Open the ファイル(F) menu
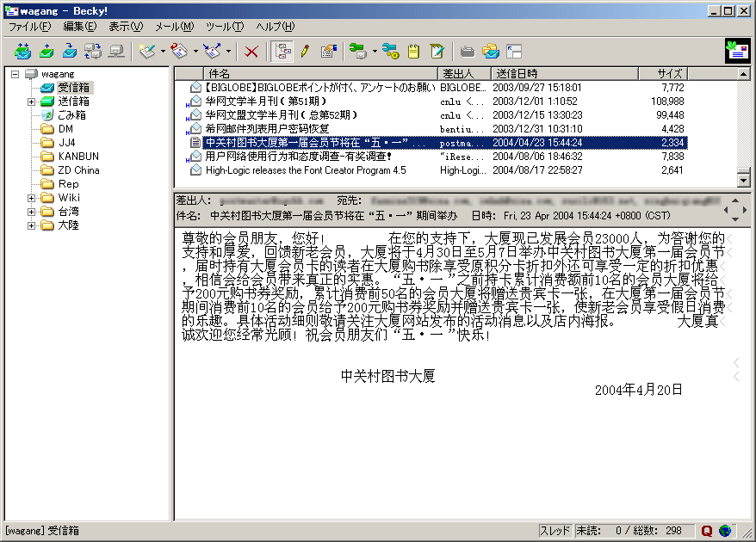The height and width of the screenshot is (542, 756). [29, 27]
